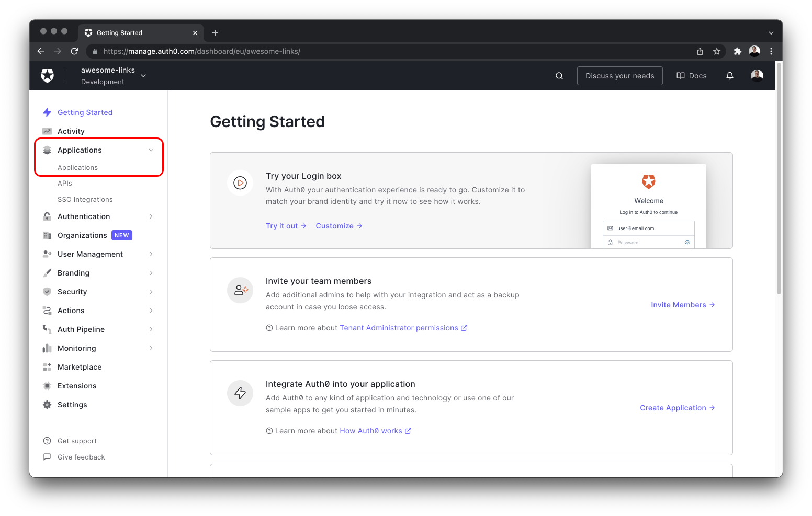Screen dimensions: 812x516
Task: Select the Activity sidebar icon
Action: [47, 131]
